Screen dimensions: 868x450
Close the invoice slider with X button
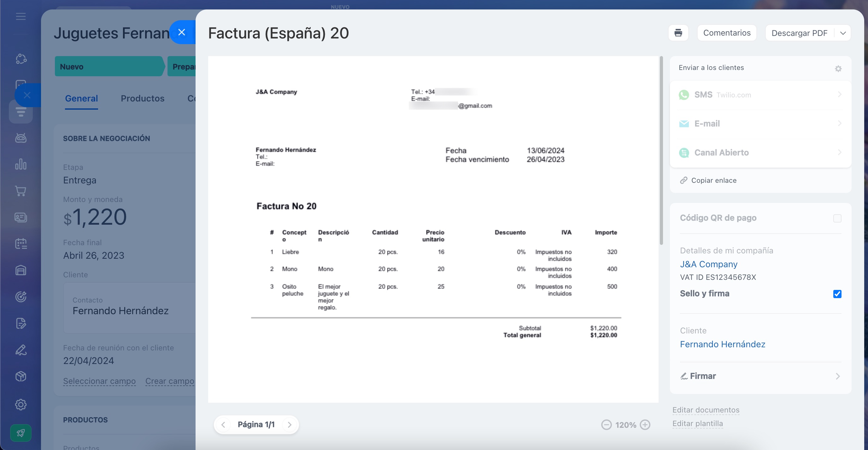pyautogui.click(x=182, y=32)
